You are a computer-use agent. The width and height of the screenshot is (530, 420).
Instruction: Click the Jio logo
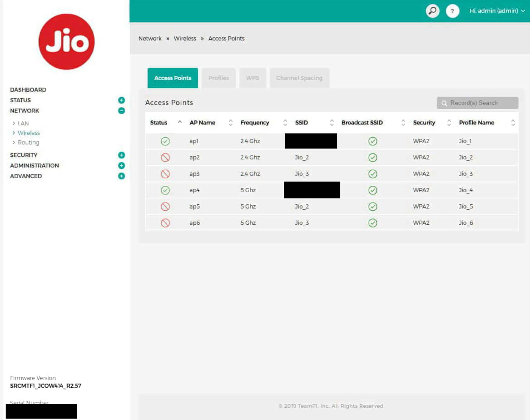click(x=66, y=42)
